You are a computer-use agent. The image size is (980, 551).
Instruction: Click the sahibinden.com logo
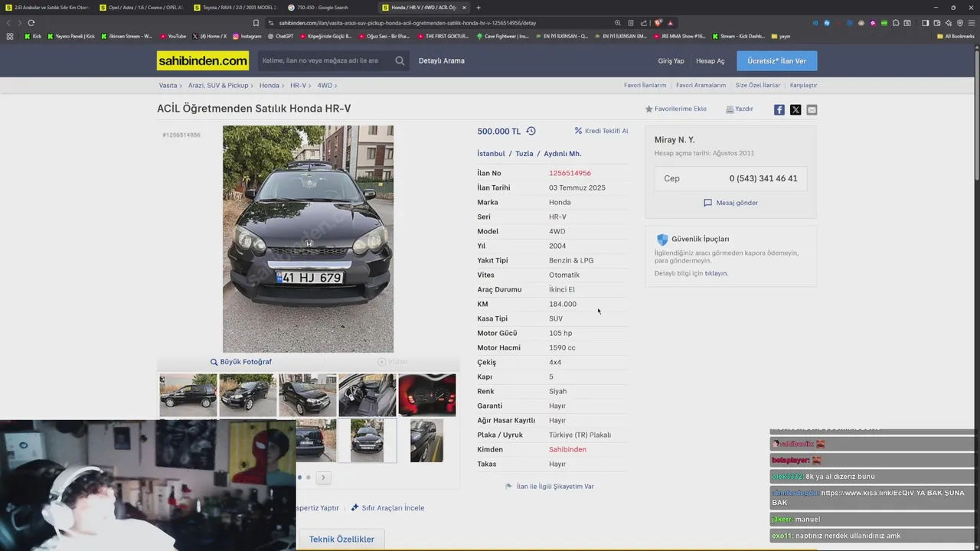(203, 60)
